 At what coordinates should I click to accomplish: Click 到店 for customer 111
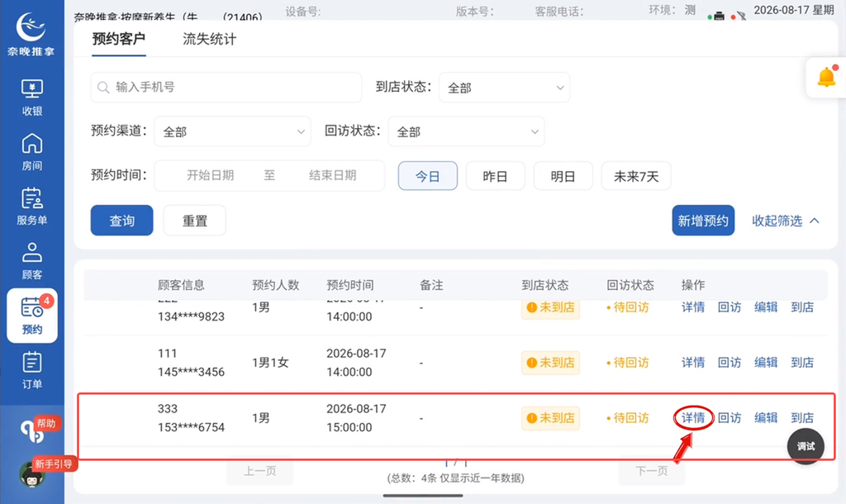click(x=802, y=363)
